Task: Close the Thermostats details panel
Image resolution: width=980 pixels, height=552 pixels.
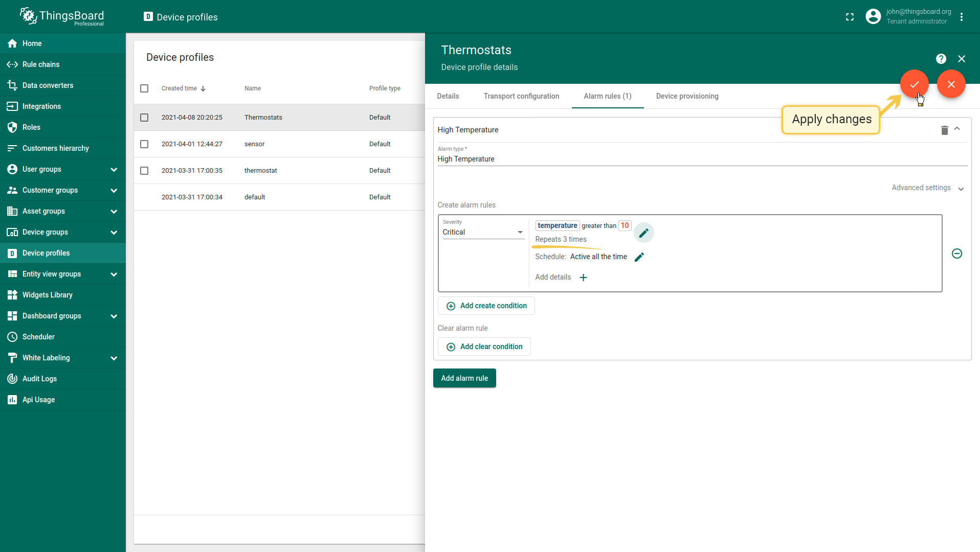Action: pyautogui.click(x=962, y=59)
